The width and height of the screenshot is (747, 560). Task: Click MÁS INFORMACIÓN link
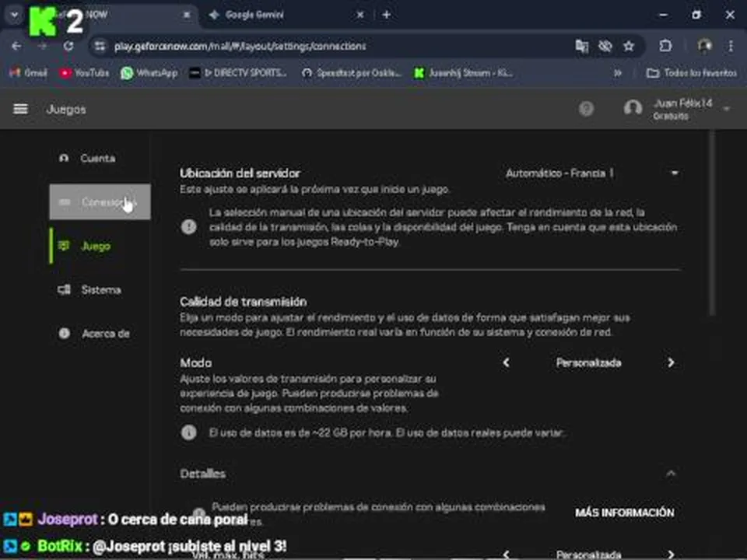click(x=624, y=513)
